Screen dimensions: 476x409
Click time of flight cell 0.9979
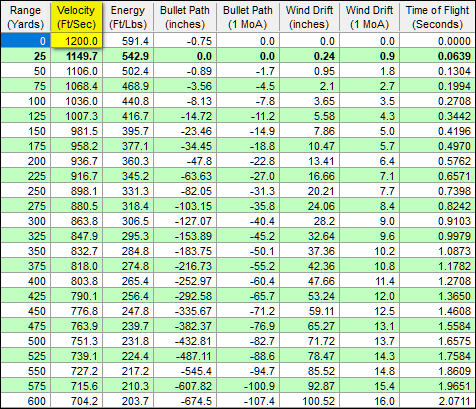point(437,236)
